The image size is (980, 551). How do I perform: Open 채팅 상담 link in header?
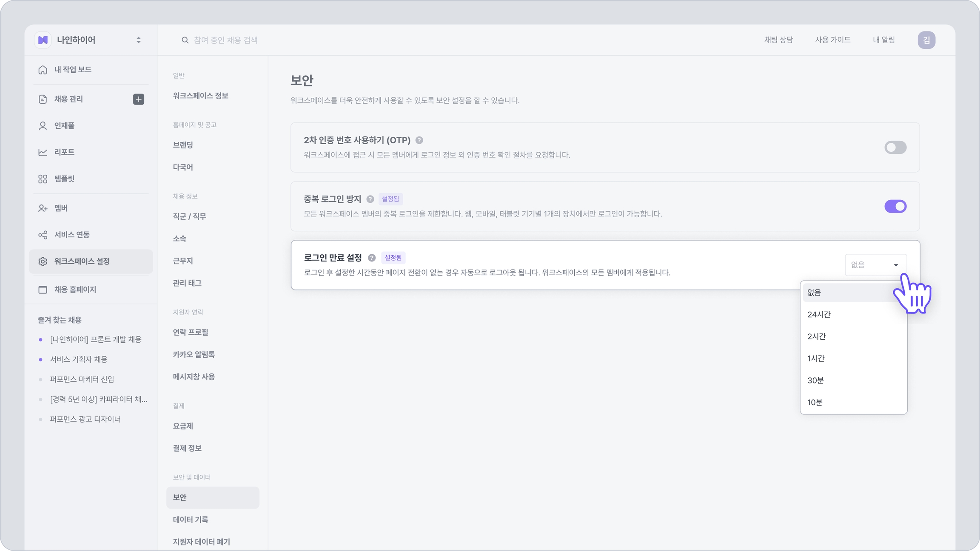(x=778, y=40)
